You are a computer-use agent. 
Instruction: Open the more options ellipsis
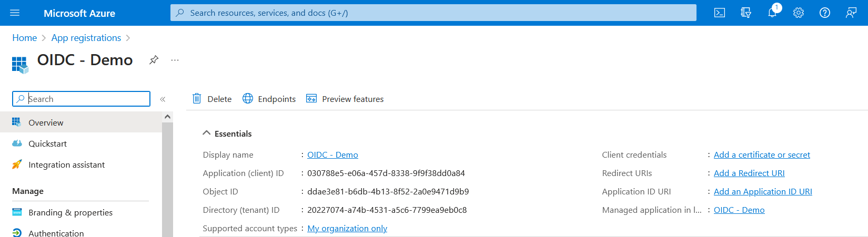pos(175,60)
